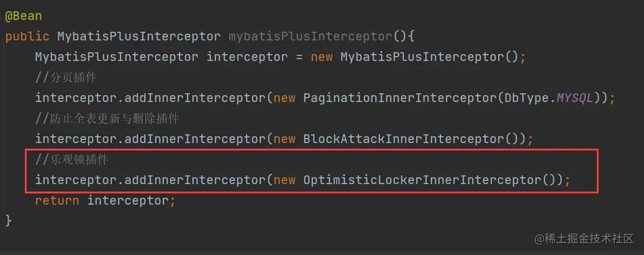Click the OptimisticLockerInnerInterceptor class name
This screenshot has width=644, height=255.
click(x=422, y=180)
